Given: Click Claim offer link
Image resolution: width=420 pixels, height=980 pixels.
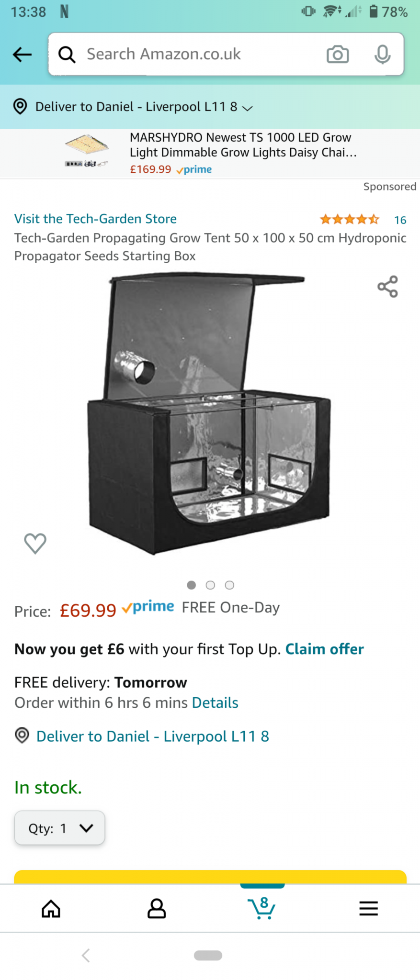Looking at the screenshot, I should [x=324, y=649].
